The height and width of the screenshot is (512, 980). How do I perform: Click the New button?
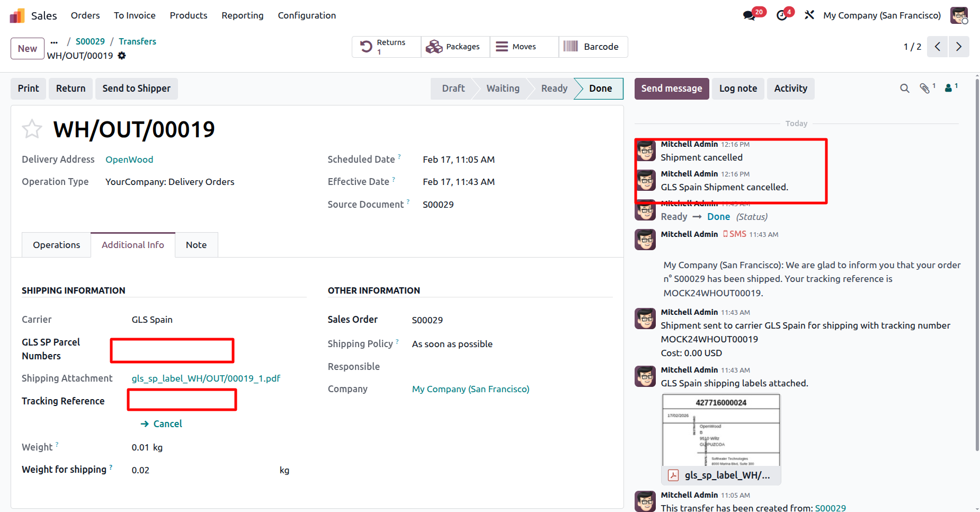pos(28,49)
